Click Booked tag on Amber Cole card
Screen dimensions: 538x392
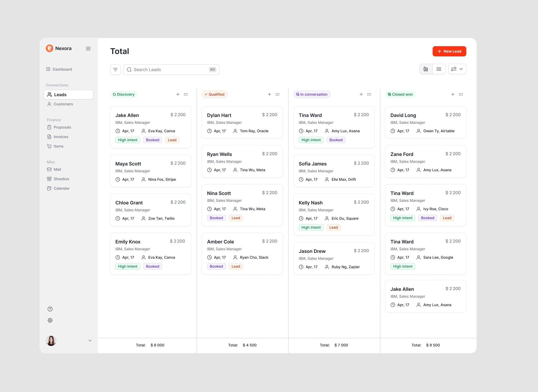(216, 266)
